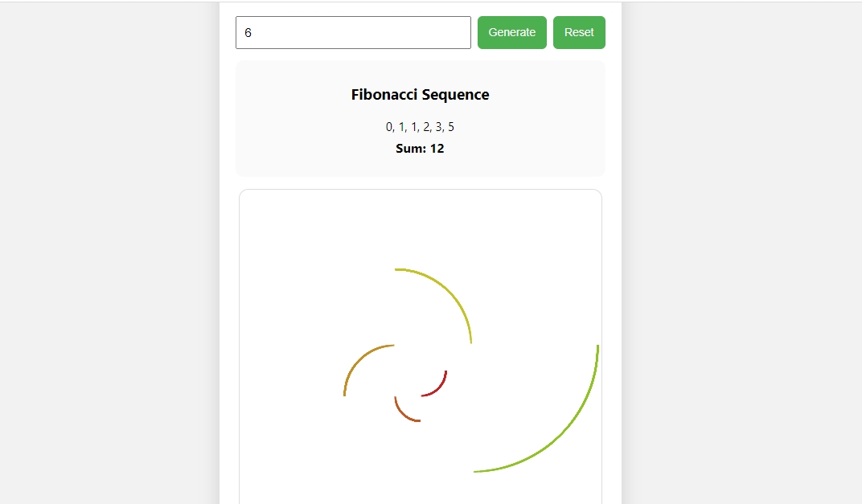Click the Fibonacci Sequence heading
862x504 pixels.
click(420, 95)
